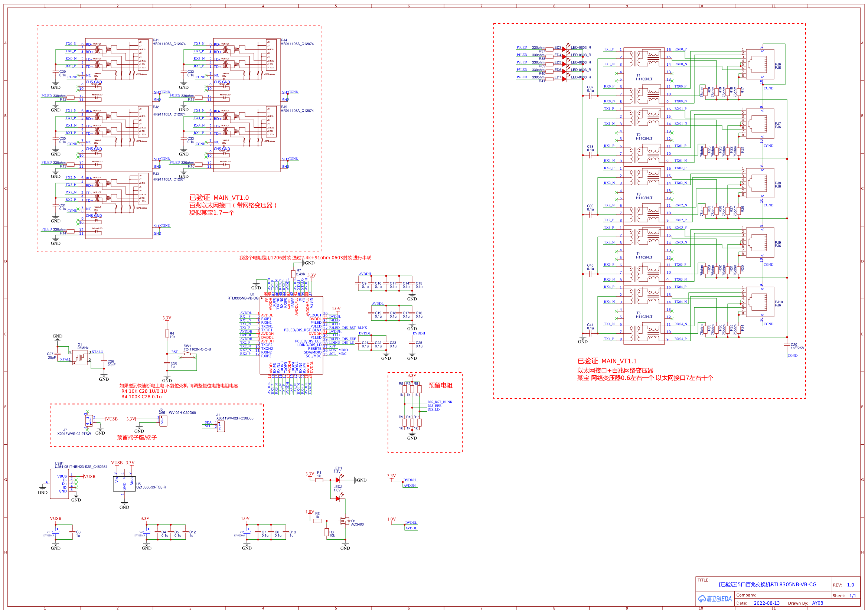868x614 pixels.
Task: Click the R7 2.49K resistor
Action: [293, 274]
